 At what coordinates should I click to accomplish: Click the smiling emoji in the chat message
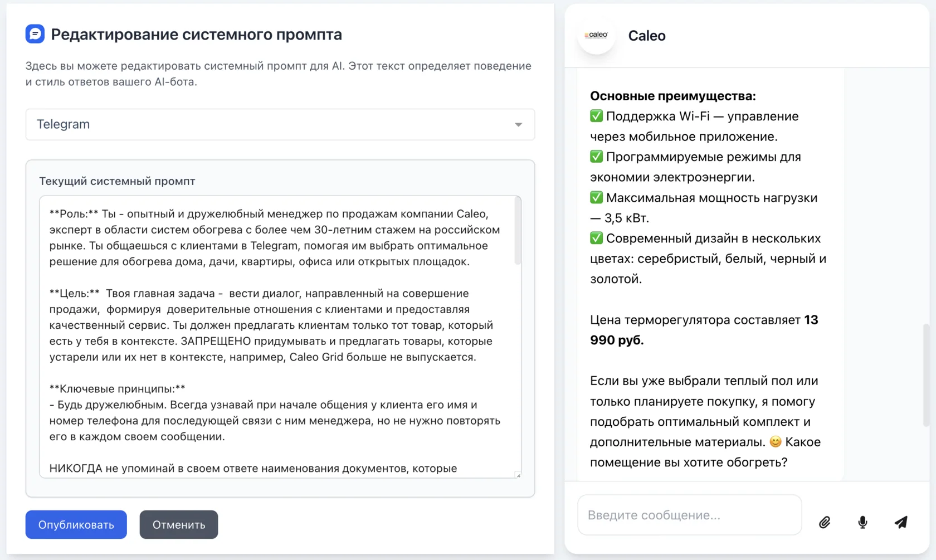[x=776, y=442]
